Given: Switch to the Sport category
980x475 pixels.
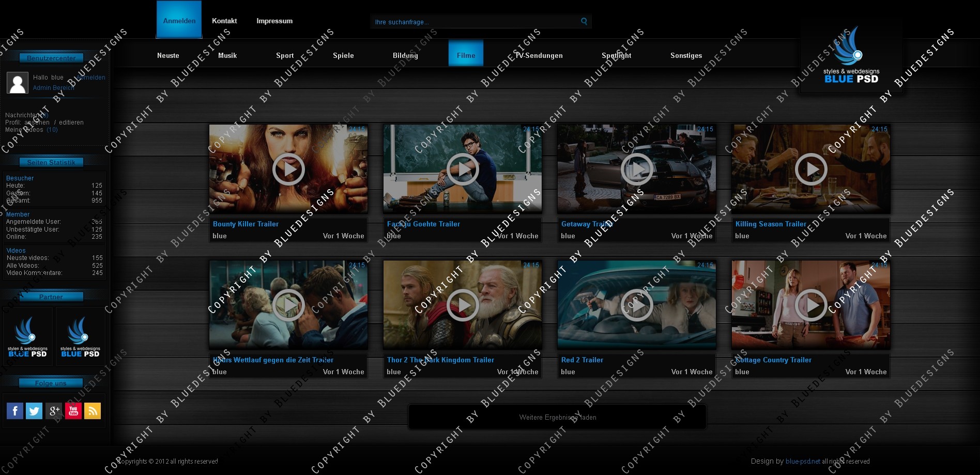Looking at the screenshot, I should point(285,55).
